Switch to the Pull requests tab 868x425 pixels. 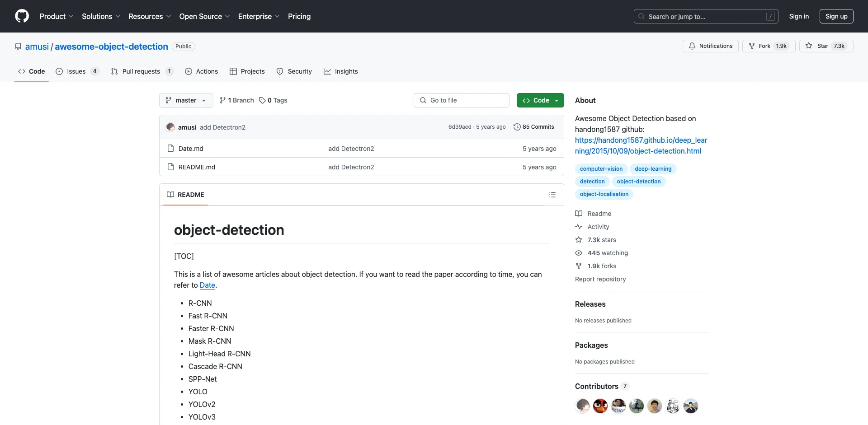pos(142,71)
